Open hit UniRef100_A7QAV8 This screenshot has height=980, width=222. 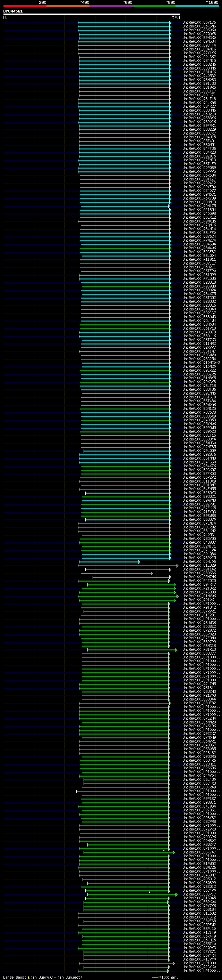click(x=199, y=34)
